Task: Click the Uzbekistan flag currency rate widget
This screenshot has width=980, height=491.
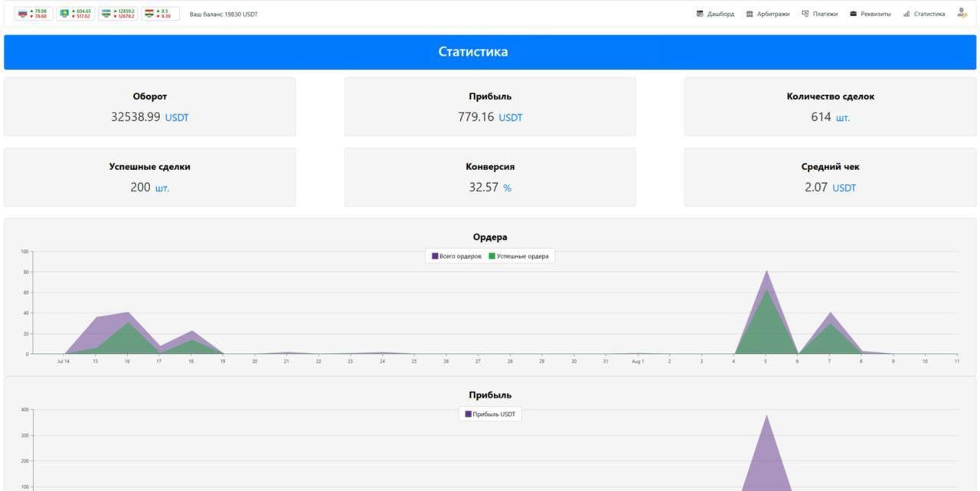Action: click(118, 14)
